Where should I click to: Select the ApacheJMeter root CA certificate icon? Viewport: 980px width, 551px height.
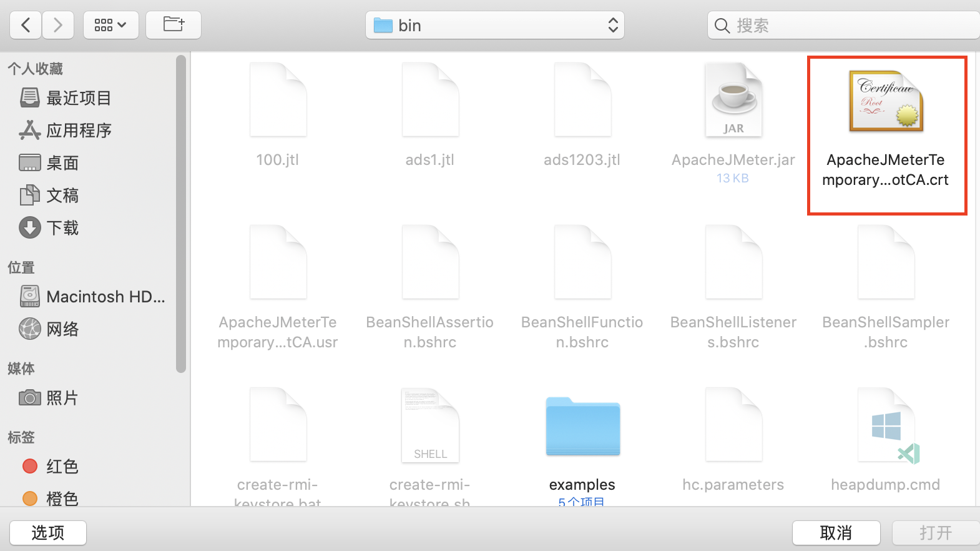coord(886,101)
